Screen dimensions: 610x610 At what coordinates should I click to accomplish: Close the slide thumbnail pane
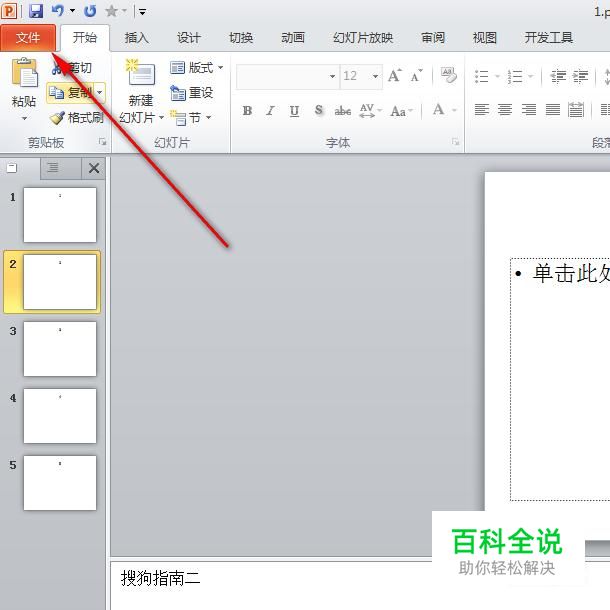click(94, 168)
